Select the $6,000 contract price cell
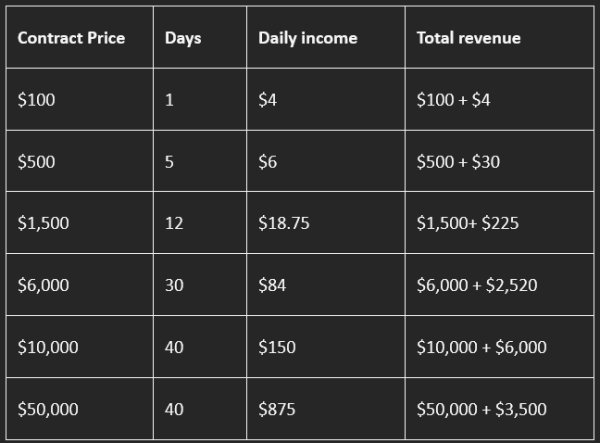The width and height of the screenshot is (600, 443). (43, 285)
